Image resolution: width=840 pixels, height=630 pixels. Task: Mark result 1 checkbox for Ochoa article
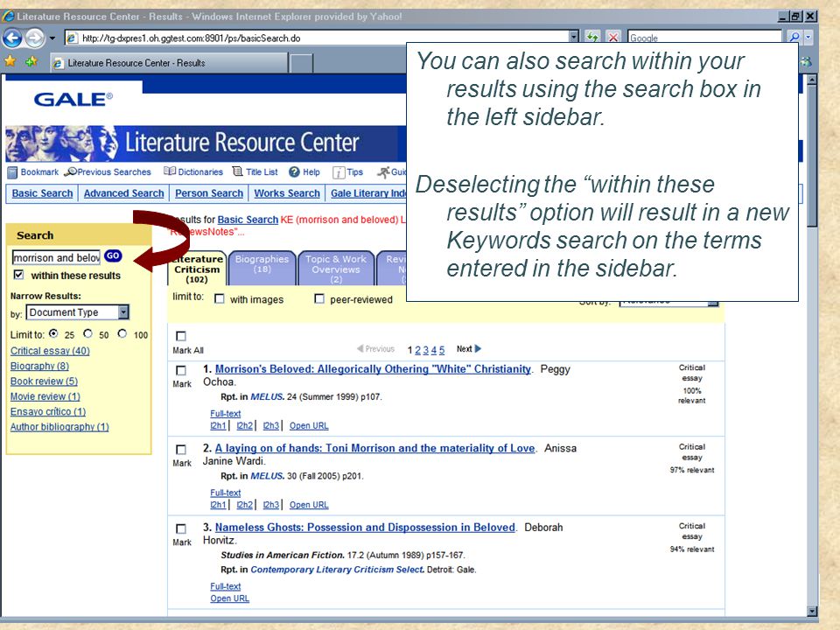(181, 370)
